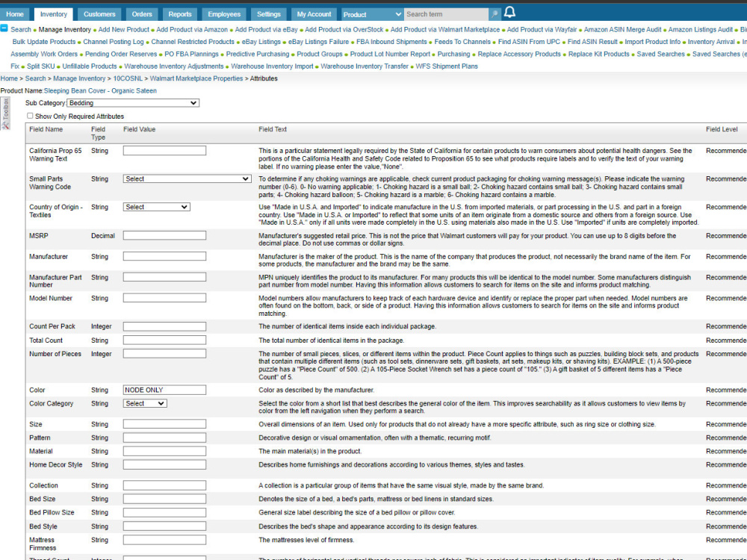
Task: Click the Size input field
Action: [x=164, y=424]
